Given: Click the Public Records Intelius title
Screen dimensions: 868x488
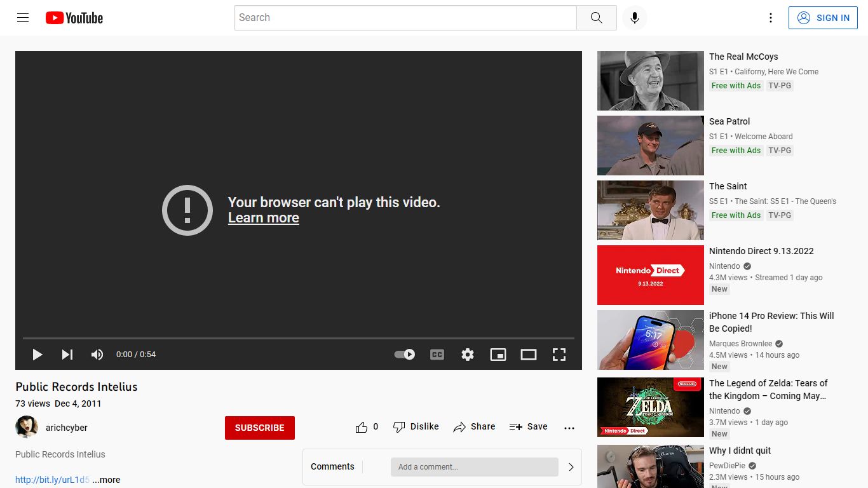Looking at the screenshot, I should click(x=76, y=387).
